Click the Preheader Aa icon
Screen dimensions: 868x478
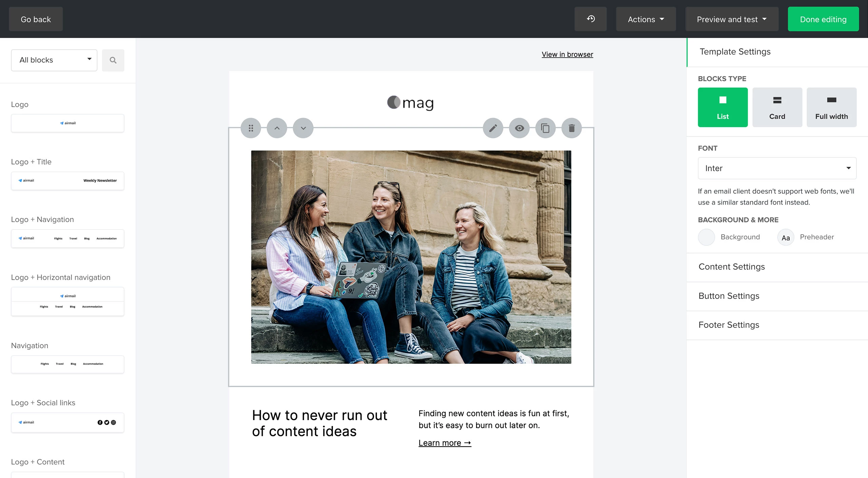click(786, 237)
